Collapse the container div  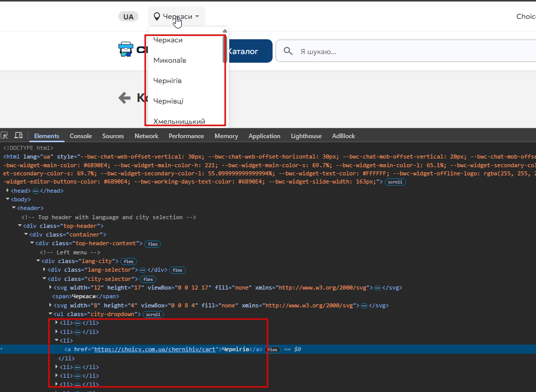[x=26, y=234]
